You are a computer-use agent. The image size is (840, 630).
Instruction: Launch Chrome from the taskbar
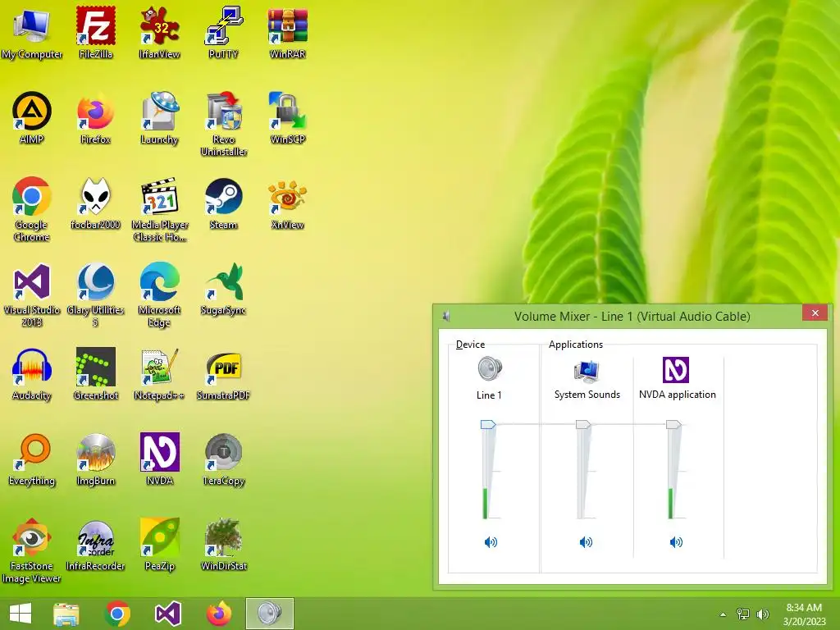(x=117, y=614)
